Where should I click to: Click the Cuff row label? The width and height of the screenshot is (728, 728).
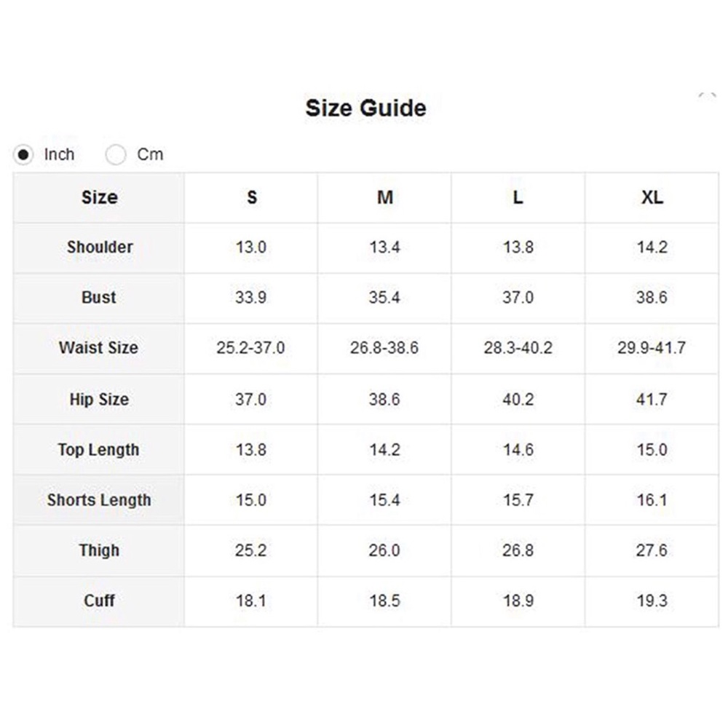point(99,601)
